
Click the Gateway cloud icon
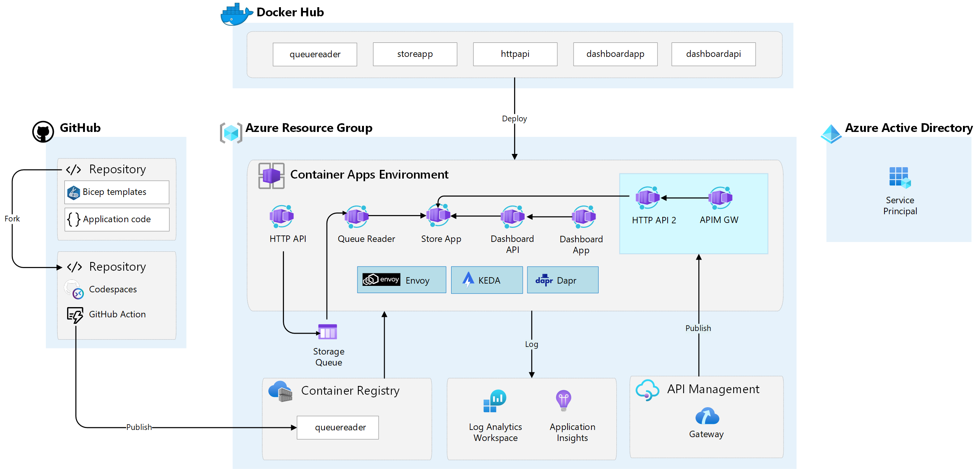(x=707, y=416)
